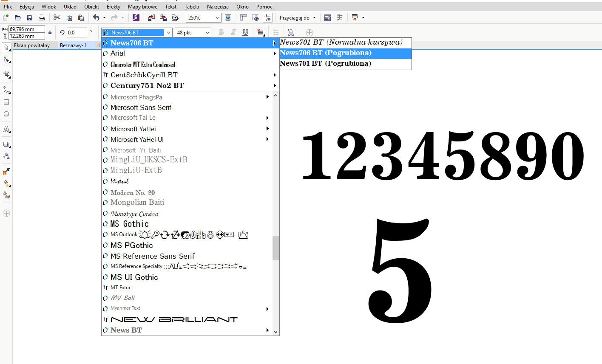
Task: Click the Undo arrow icon
Action: (96, 17)
